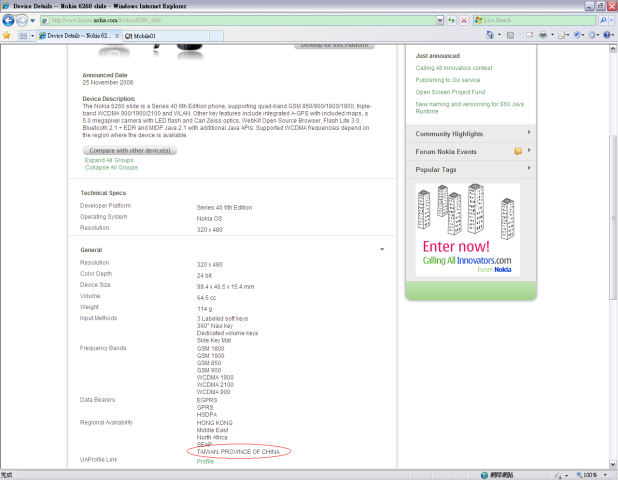This screenshot has height=480, width=618.
Task: Click the zoom level 100% control
Action: [x=592, y=475]
